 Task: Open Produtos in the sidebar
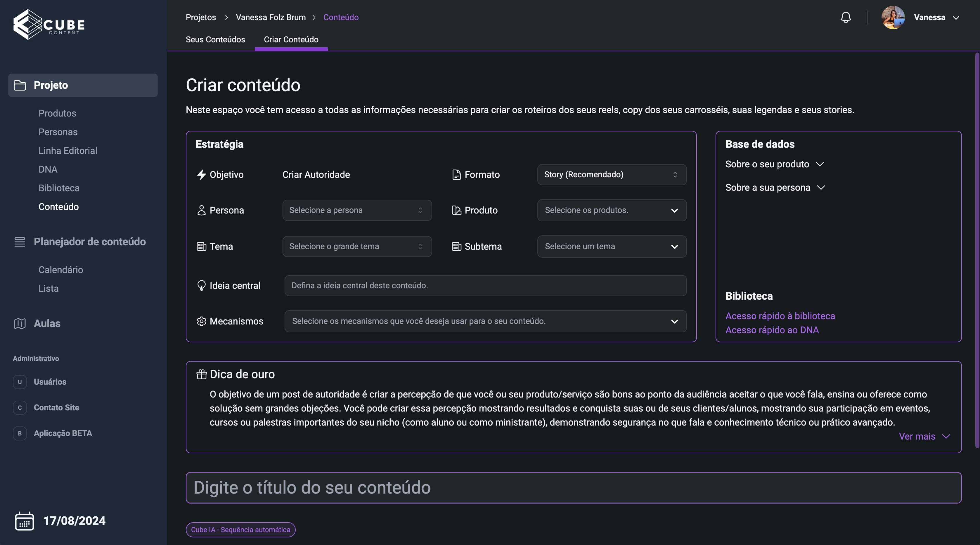point(57,113)
